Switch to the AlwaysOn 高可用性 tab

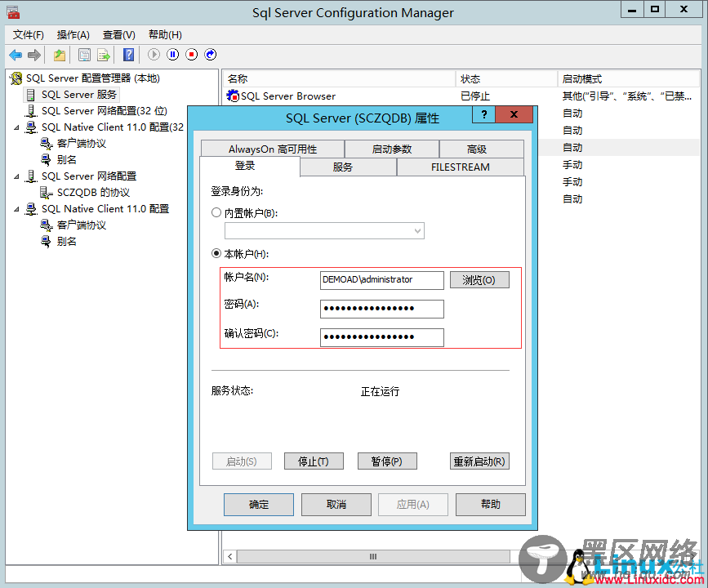click(x=273, y=149)
